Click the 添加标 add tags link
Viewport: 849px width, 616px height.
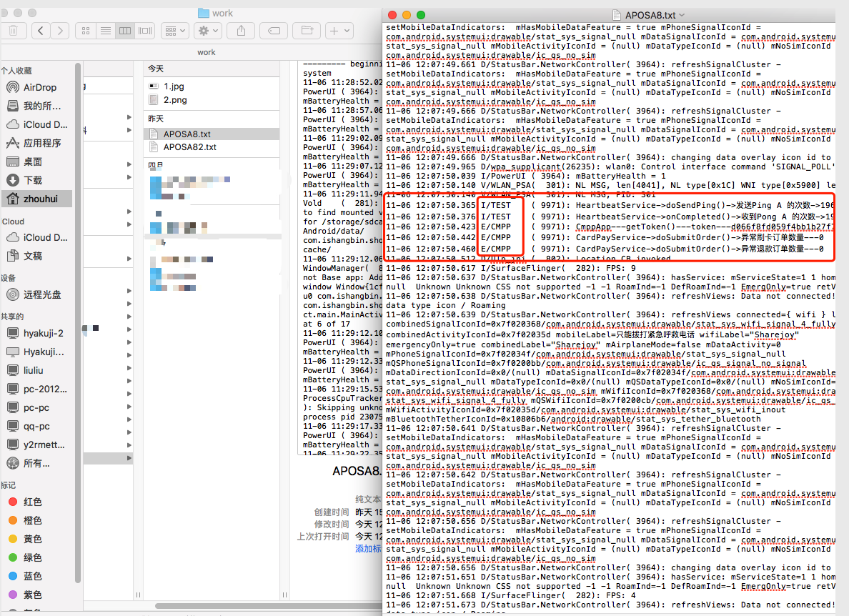coord(368,548)
